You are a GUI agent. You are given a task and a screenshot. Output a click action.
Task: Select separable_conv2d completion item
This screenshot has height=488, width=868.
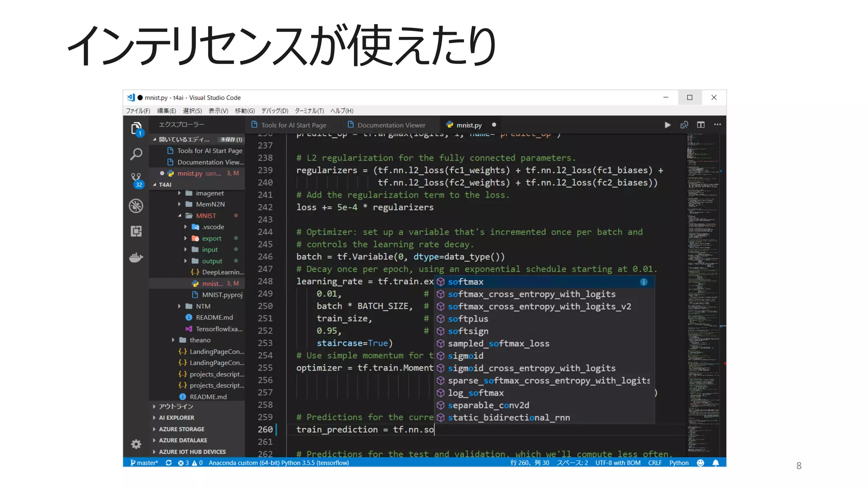click(545, 405)
